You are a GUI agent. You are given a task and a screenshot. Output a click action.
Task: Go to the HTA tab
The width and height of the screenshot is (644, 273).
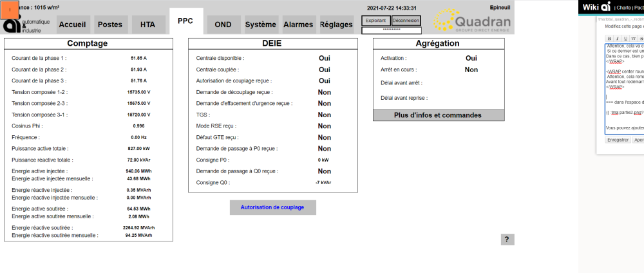pos(147,24)
